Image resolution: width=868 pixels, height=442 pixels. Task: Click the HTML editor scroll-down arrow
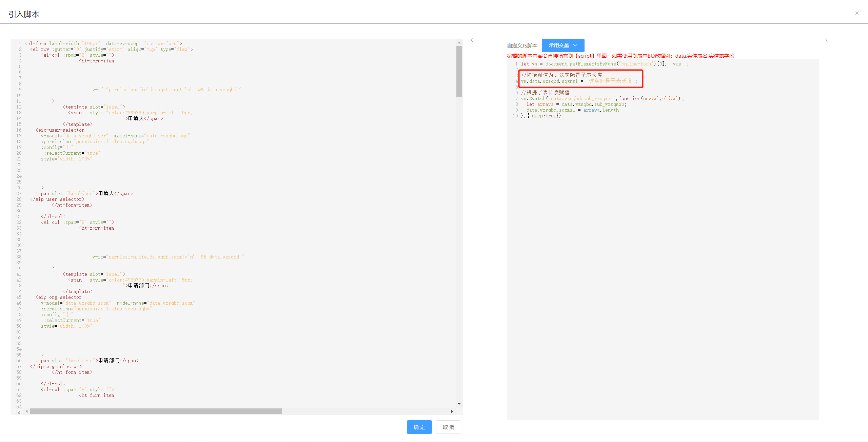tap(459, 404)
